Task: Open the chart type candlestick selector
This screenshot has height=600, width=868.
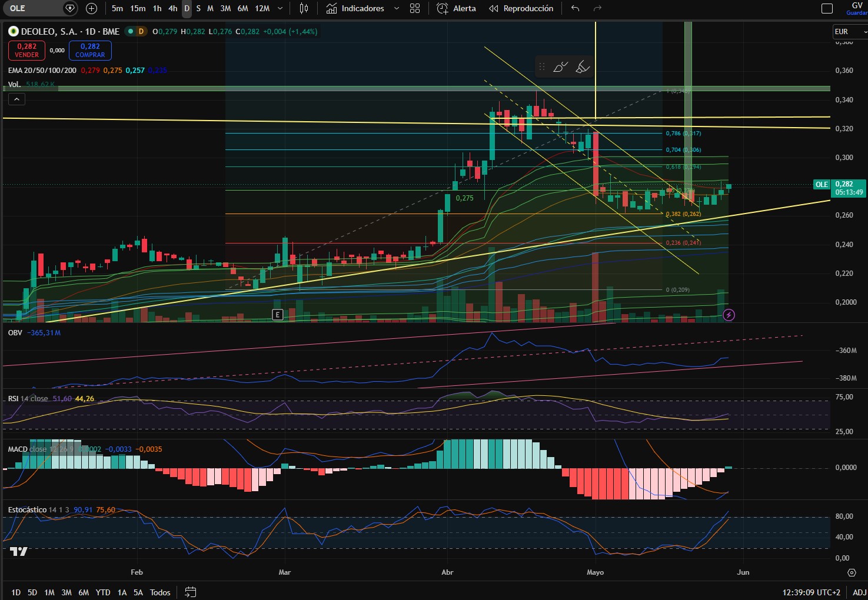Action: pos(304,8)
